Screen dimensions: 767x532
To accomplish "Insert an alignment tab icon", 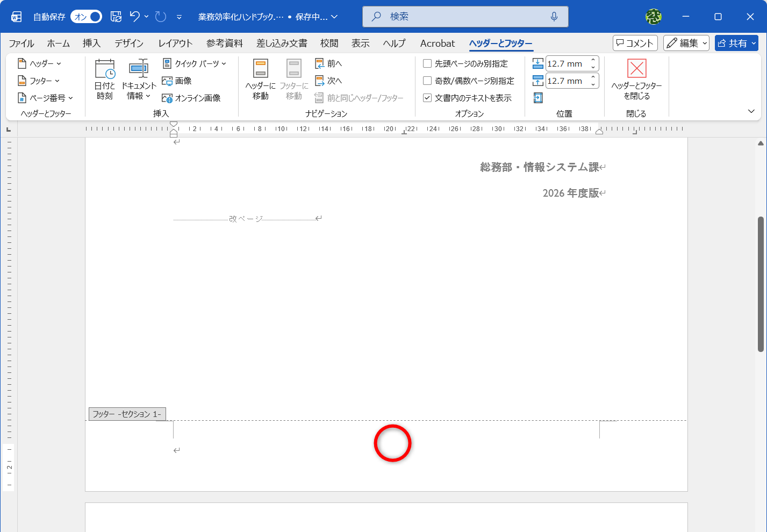I will click(x=538, y=98).
